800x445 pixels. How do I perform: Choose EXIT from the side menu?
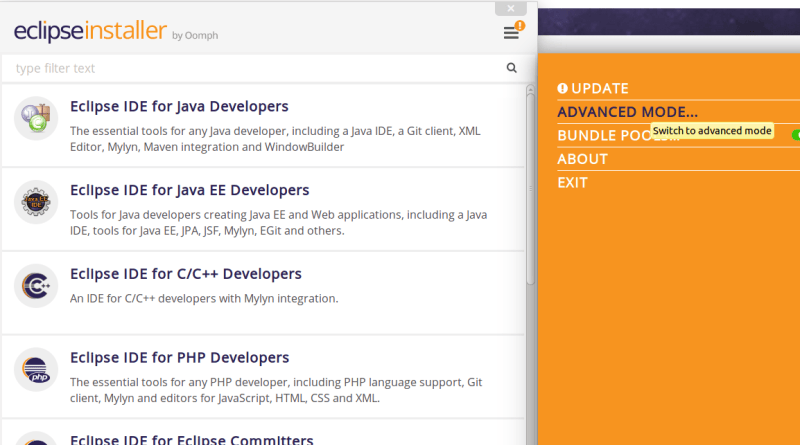tap(572, 182)
